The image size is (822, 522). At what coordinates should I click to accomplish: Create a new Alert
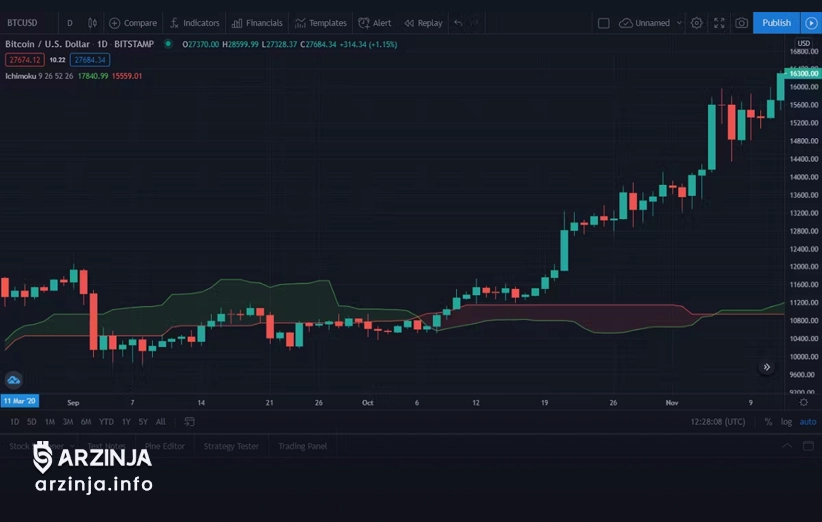click(x=375, y=23)
